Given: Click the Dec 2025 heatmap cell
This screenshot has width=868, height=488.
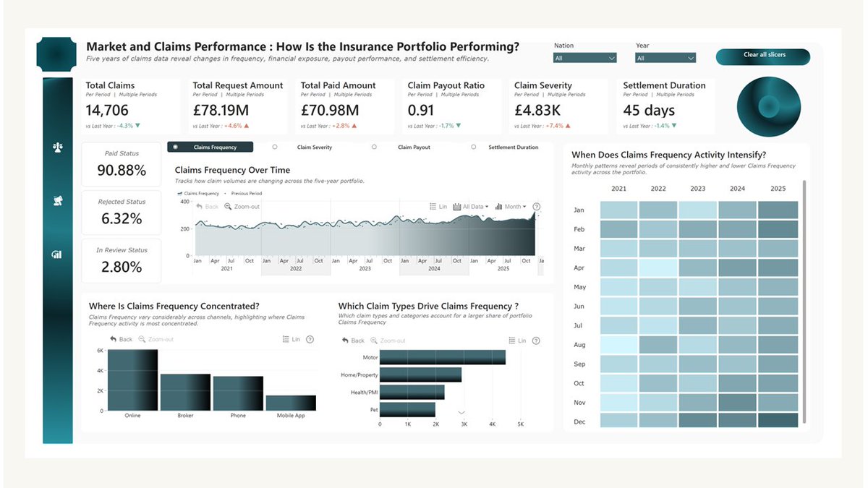Looking at the screenshot, I should click(778, 420).
